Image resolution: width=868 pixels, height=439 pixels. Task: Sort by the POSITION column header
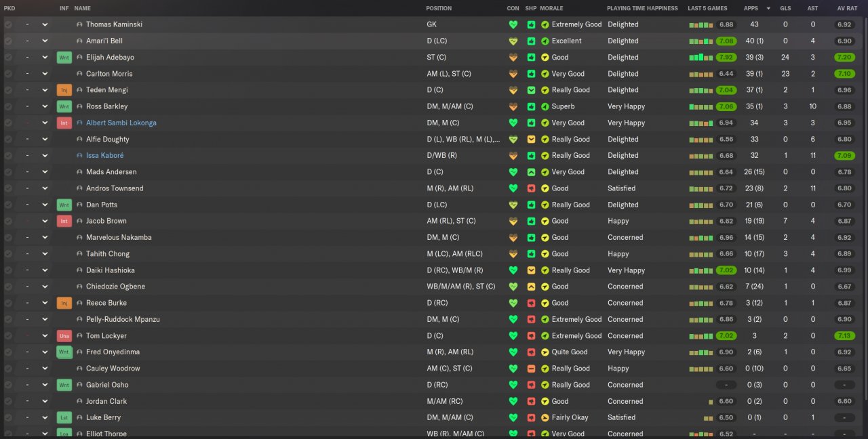[439, 8]
